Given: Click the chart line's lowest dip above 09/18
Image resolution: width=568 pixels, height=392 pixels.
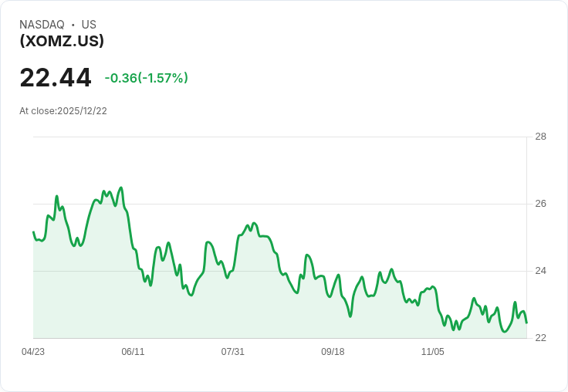Looking at the screenshot, I should click(350, 316).
